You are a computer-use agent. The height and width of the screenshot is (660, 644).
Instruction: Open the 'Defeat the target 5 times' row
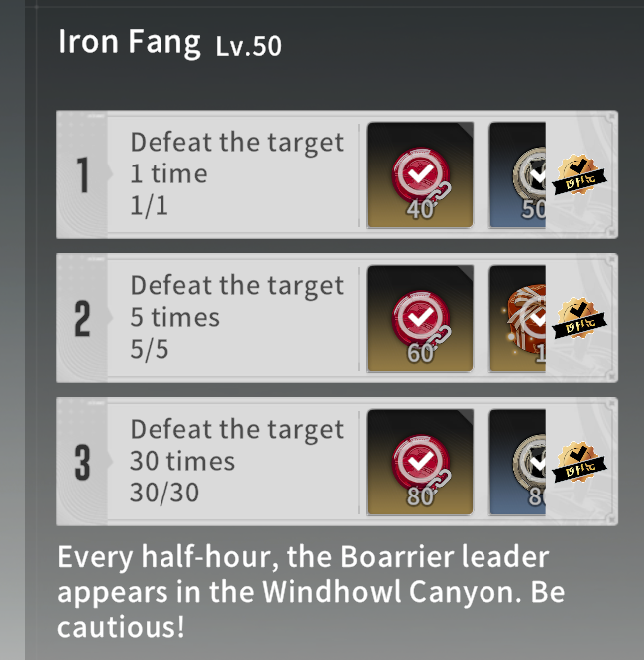pyautogui.click(x=337, y=318)
